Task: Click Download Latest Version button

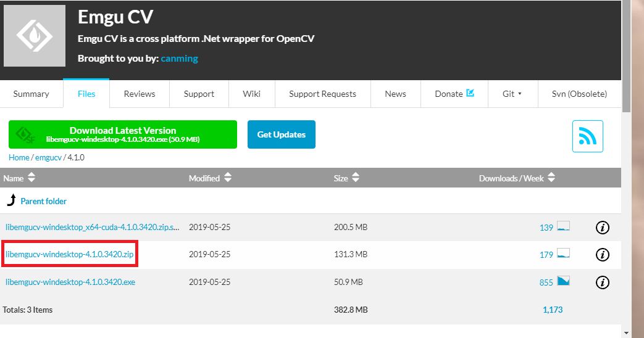Action: point(123,134)
